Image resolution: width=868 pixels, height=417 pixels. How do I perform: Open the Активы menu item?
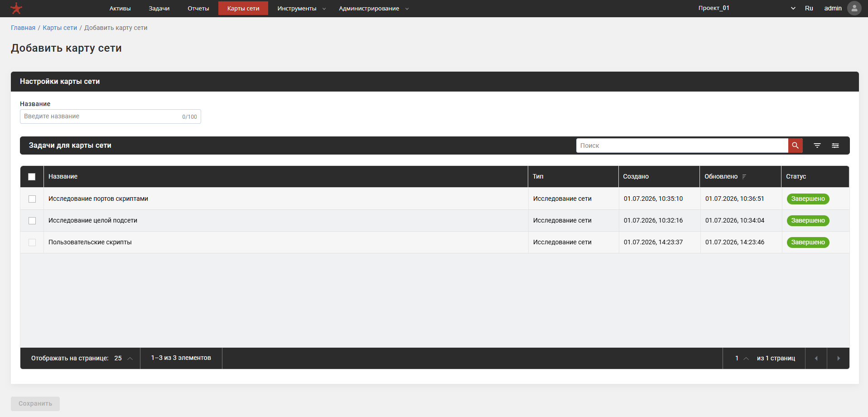[x=120, y=8]
